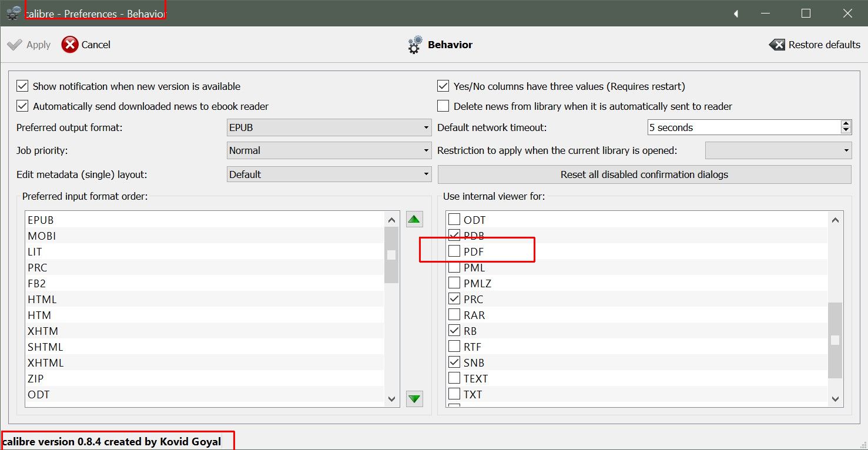Screen dimensions: 868x450
Task: Select LIT in input format order
Action: pos(205,251)
